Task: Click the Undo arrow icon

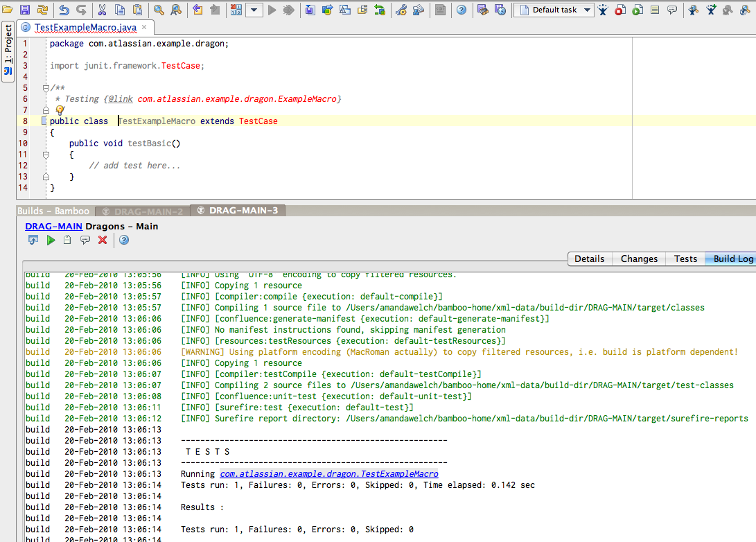Action: click(64, 10)
